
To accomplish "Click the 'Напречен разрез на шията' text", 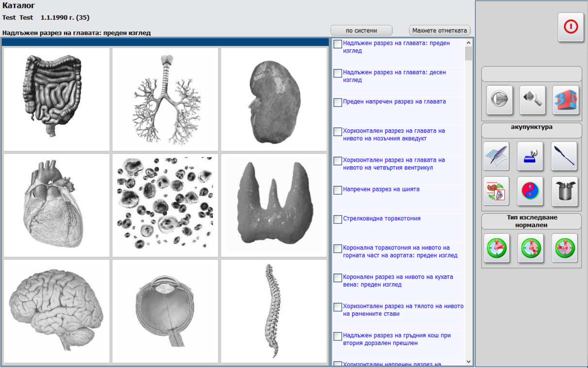I will [381, 189].
